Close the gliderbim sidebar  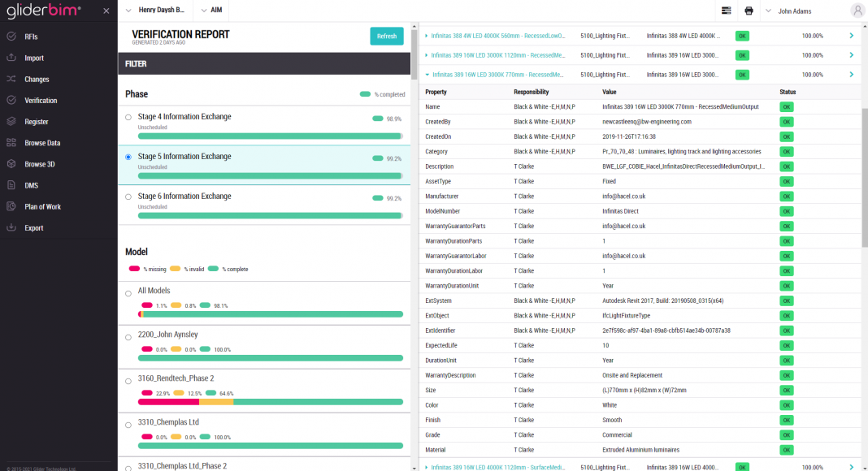[106, 11]
